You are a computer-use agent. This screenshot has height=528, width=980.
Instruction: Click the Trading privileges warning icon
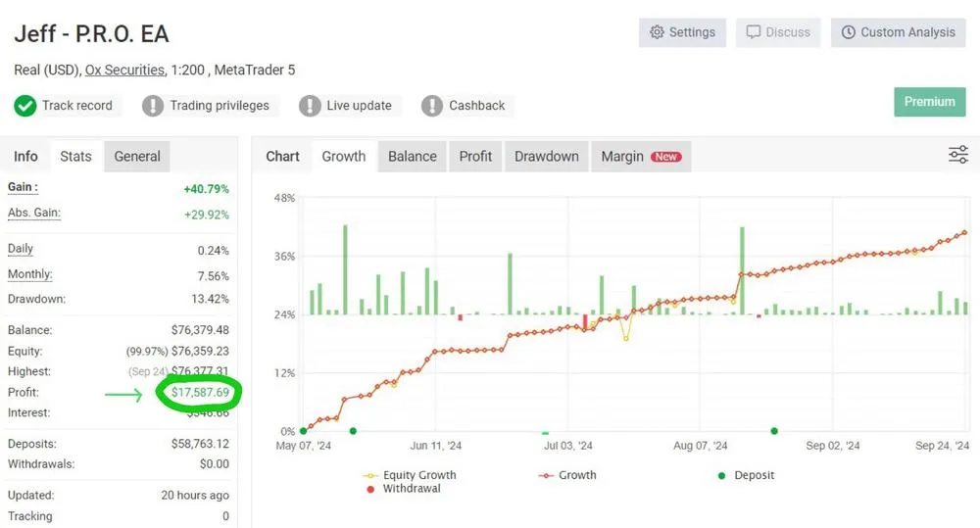153,106
